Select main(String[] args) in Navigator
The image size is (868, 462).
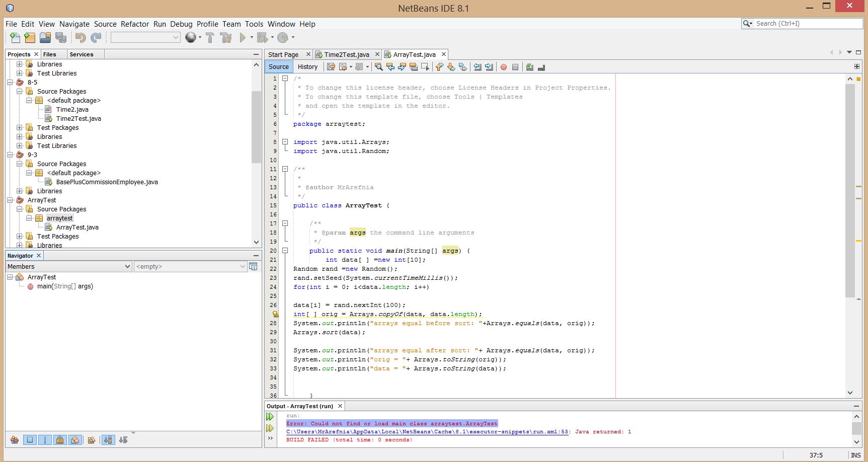tap(65, 286)
